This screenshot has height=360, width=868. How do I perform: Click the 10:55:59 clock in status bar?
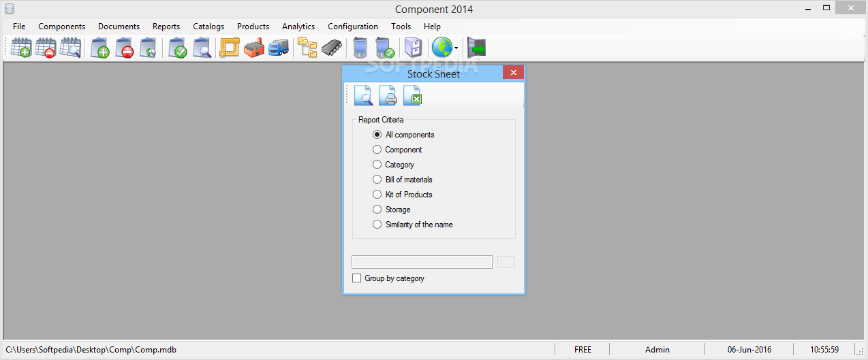[824, 349]
